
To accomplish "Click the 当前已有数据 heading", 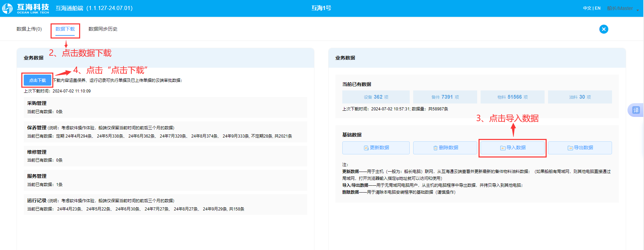I will [357, 84].
